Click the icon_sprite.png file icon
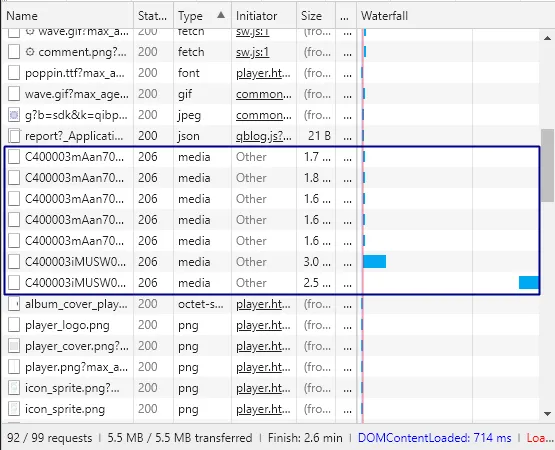 [x=14, y=409]
